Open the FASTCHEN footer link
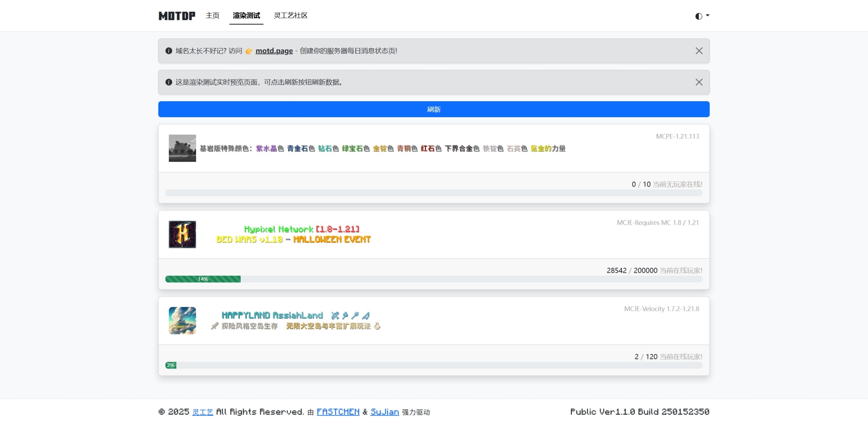Image resolution: width=868 pixels, height=424 pixels. click(338, 412)
